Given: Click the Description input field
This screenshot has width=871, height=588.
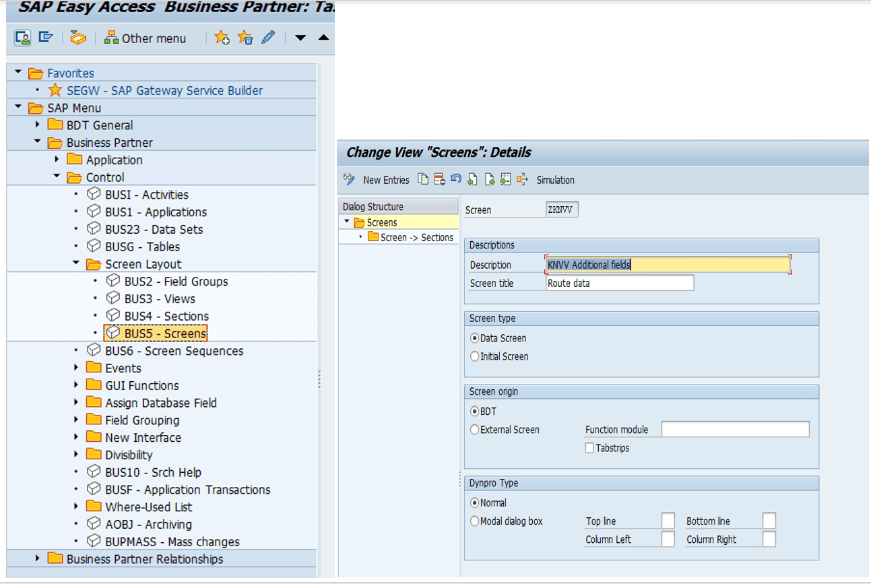Looking at the screenshot, I should (x=668, y=265).
